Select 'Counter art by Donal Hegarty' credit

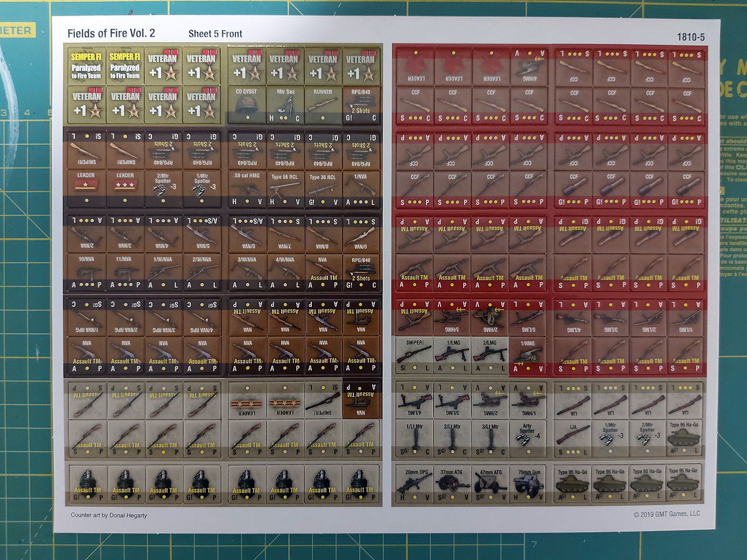tap(109, 515)
